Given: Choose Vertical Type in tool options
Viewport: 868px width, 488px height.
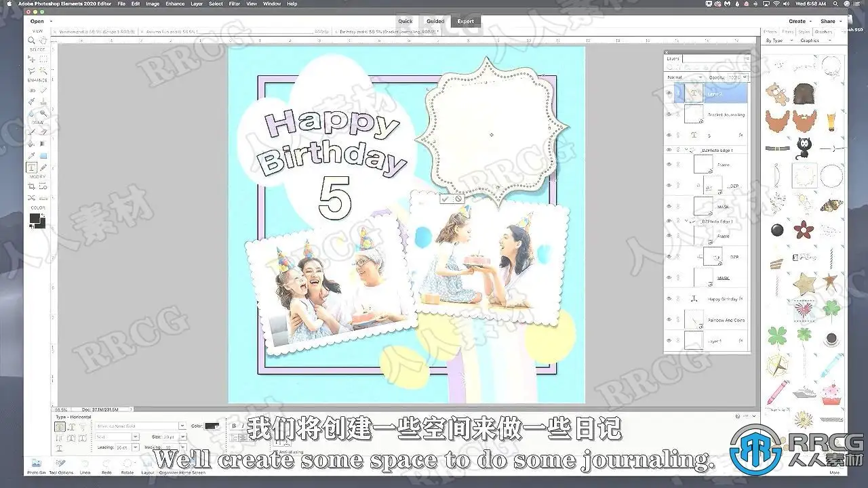Looking at the screenshot, I should 72,427.
